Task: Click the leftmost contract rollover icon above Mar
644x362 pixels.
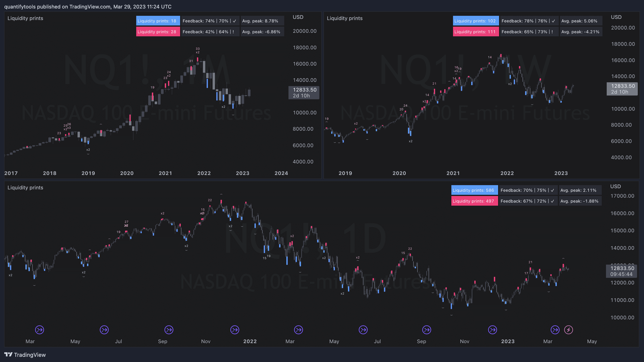Action: point(39,330)
